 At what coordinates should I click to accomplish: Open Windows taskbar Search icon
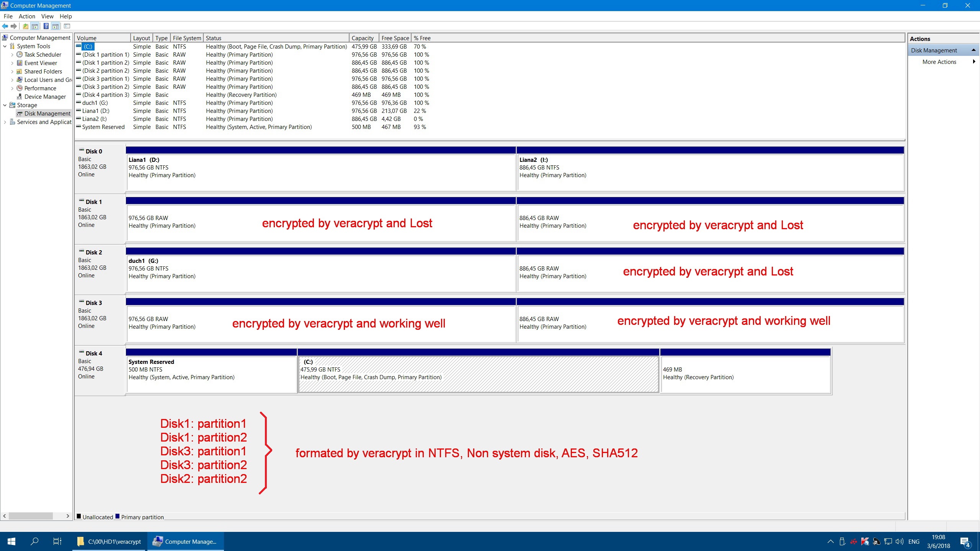coord(34,541)
